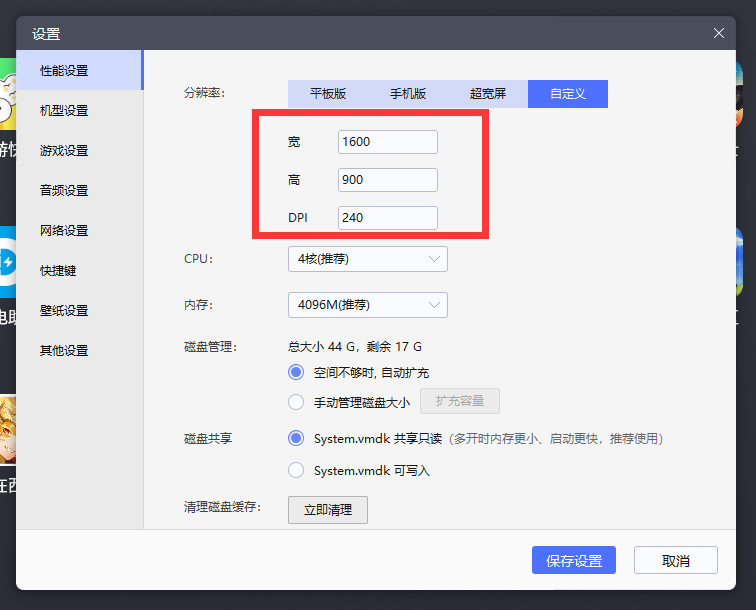Close the 设置 dialog with X icon

(718, 33)
